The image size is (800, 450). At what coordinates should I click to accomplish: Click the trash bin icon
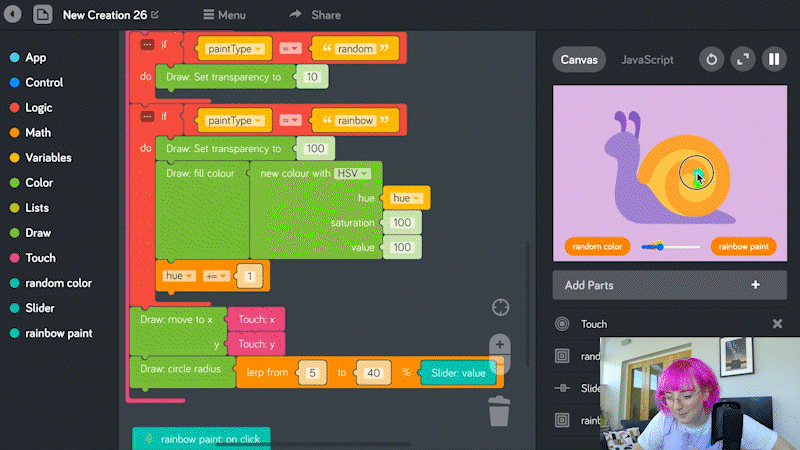point(500,410)
